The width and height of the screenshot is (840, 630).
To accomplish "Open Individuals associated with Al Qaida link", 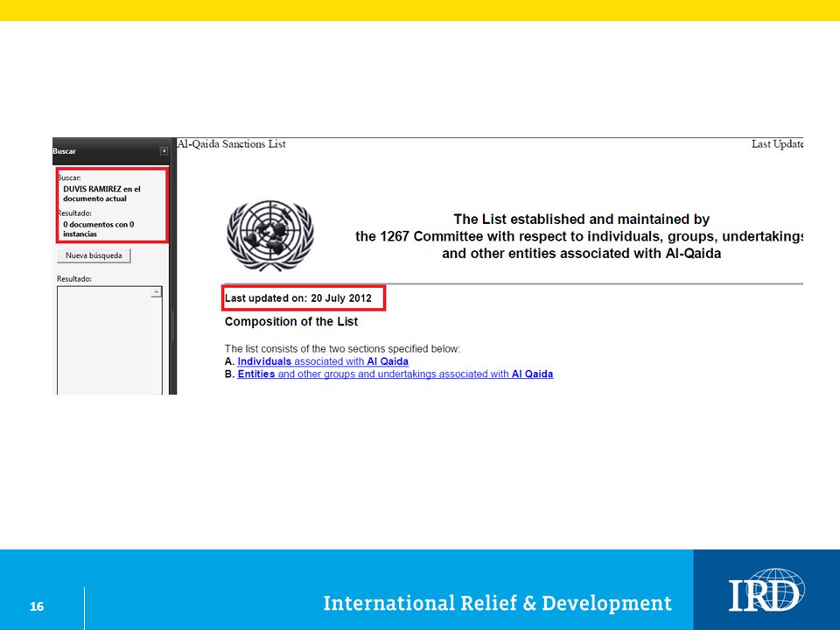I will point(323,361).
